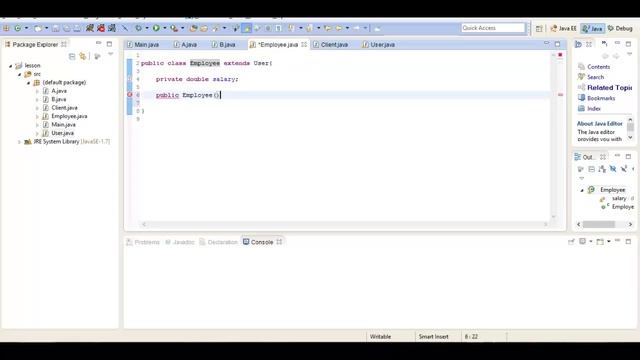Click the red bug icon in toolbar

click(x=101, y=28)
